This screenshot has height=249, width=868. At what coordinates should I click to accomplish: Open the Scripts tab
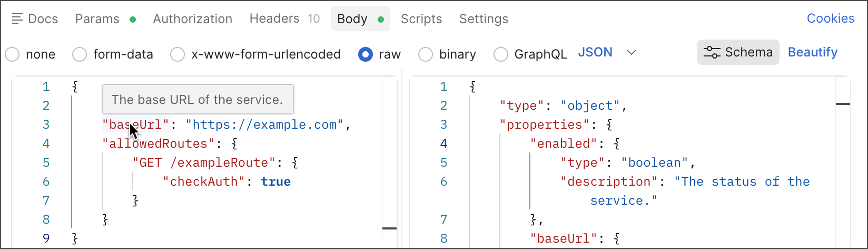[421, 19]
